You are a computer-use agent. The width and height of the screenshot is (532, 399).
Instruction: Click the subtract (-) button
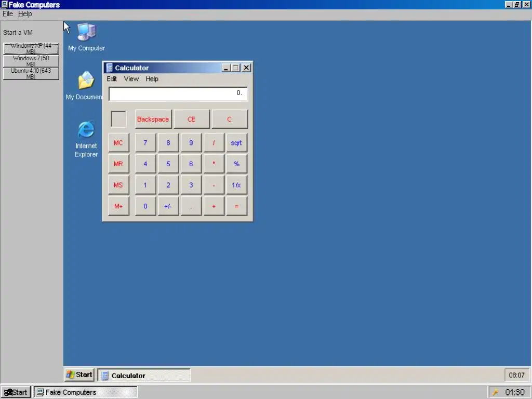(x=214, y=185)
